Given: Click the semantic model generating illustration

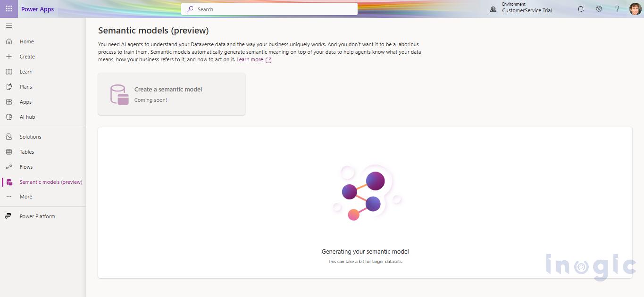Looking at the screenshot, I should click(x=367, y=193).
